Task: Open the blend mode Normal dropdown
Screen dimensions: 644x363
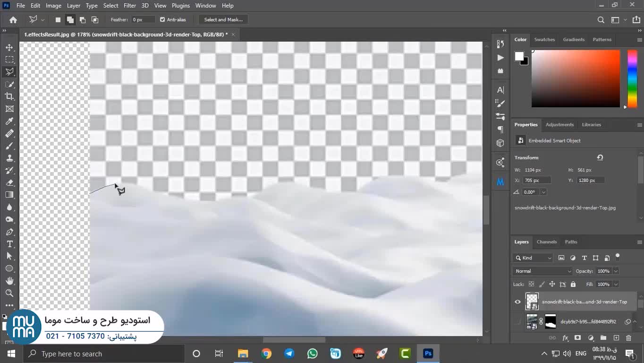Action: tap(542, 271)
